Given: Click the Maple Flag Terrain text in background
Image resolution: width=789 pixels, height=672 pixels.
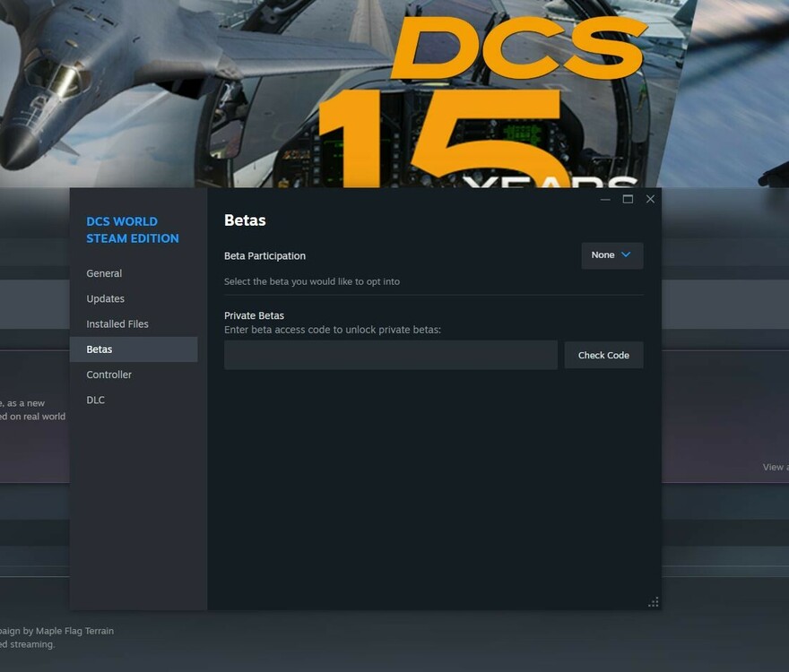Looking at the screenshot, I should coord(74,631).
